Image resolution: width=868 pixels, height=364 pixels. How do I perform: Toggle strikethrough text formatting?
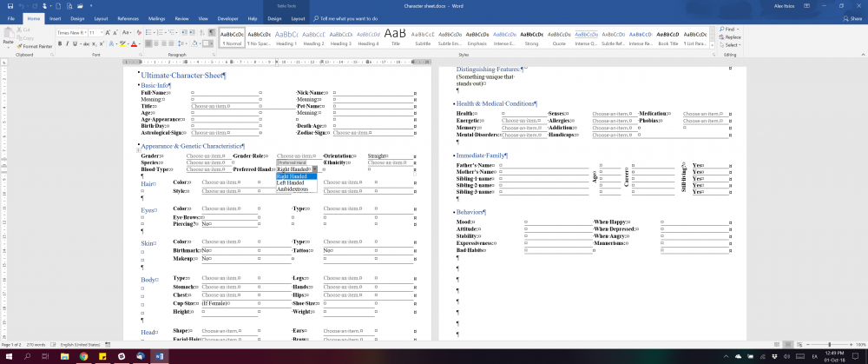point(84,42)
